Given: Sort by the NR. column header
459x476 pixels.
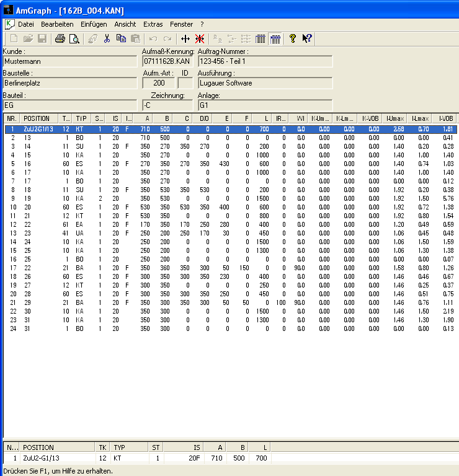Looking at the screenshot, I should 12,118.
